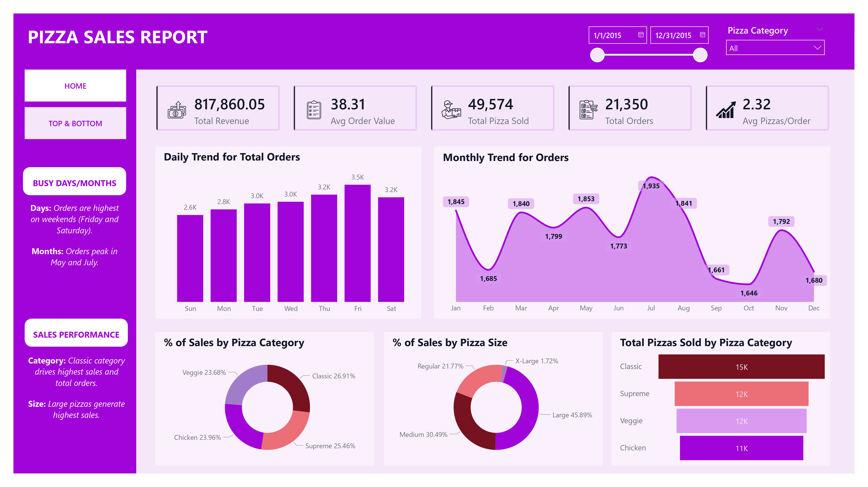
Task: Select the Classic bar in the funnel chart
Action: pos(741,367)
